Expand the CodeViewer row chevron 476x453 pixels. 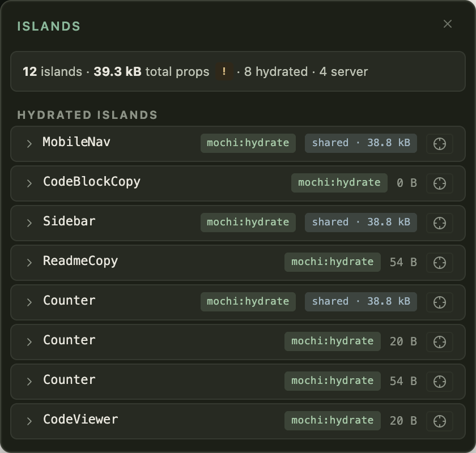point(29,421)
